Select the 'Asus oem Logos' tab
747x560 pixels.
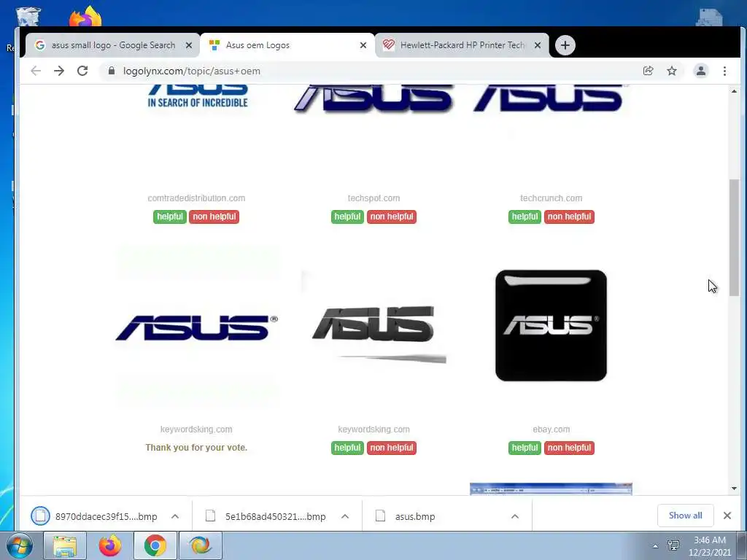coord(287,45)
